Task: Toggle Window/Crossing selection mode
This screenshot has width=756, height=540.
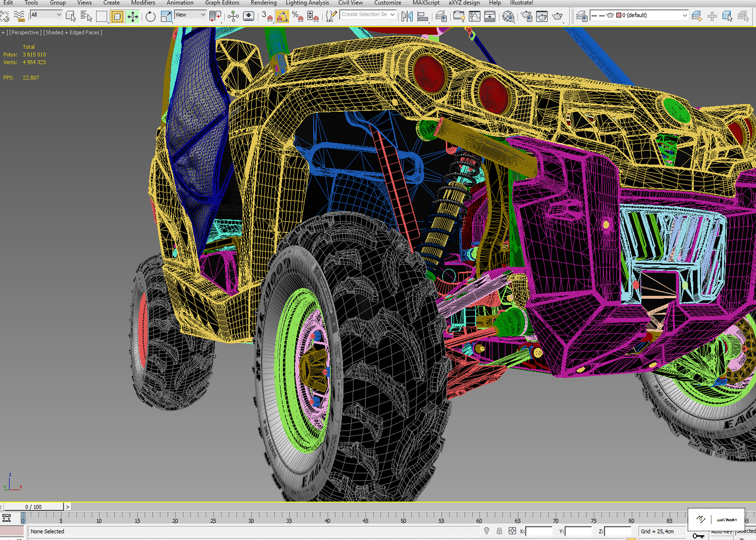Action: pos(117,16)
